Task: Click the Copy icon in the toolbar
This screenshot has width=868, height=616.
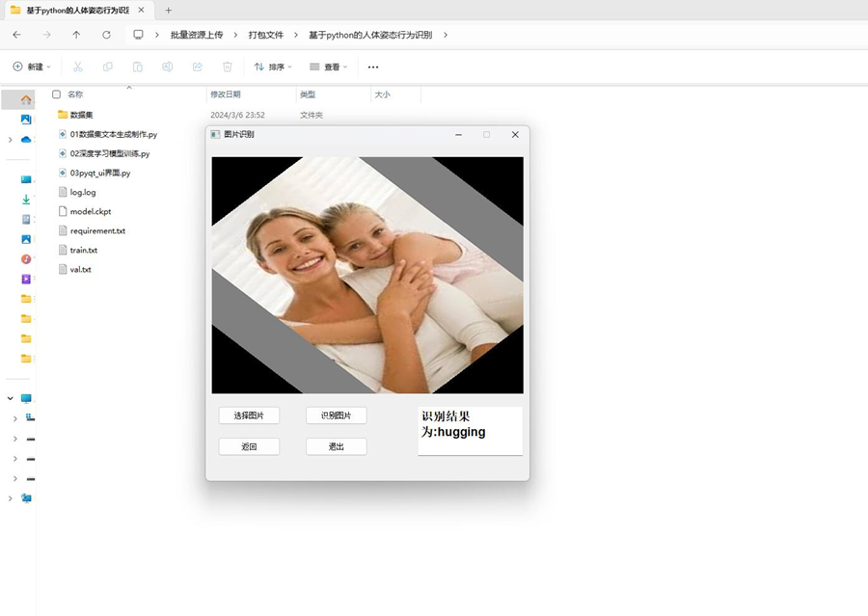Action: click(x=109, y=67)
